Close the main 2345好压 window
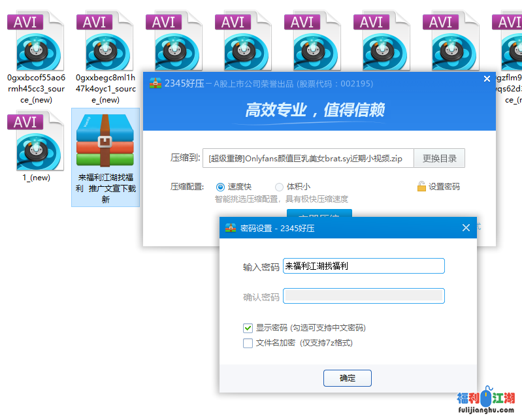Screen dimensions: 522x420 [x=486, y=79]
